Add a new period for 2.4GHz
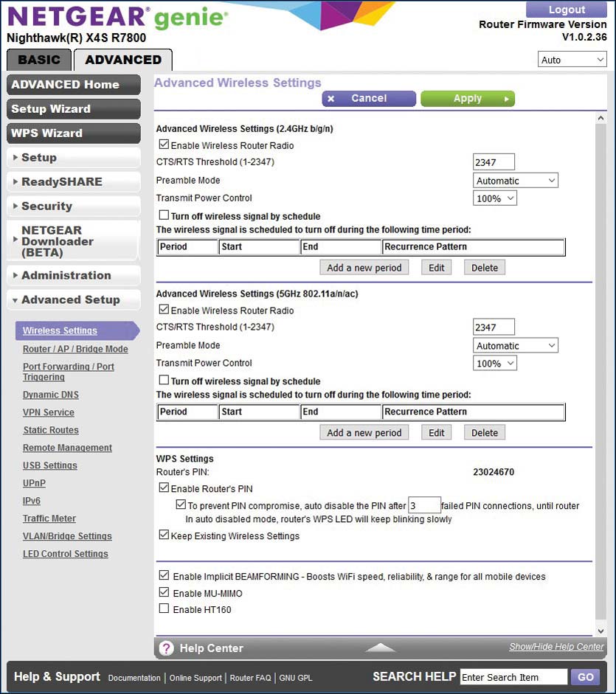This screenshot has width=616, height=694. point(364,268)
